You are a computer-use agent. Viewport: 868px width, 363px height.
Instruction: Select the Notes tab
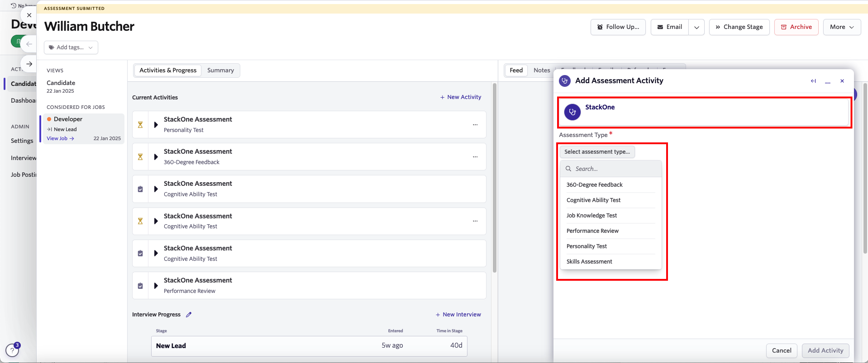pos(542,71)
